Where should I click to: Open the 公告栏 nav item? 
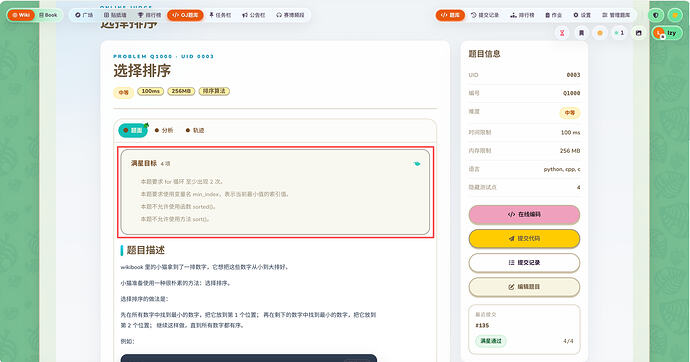(x=254, y=15)
